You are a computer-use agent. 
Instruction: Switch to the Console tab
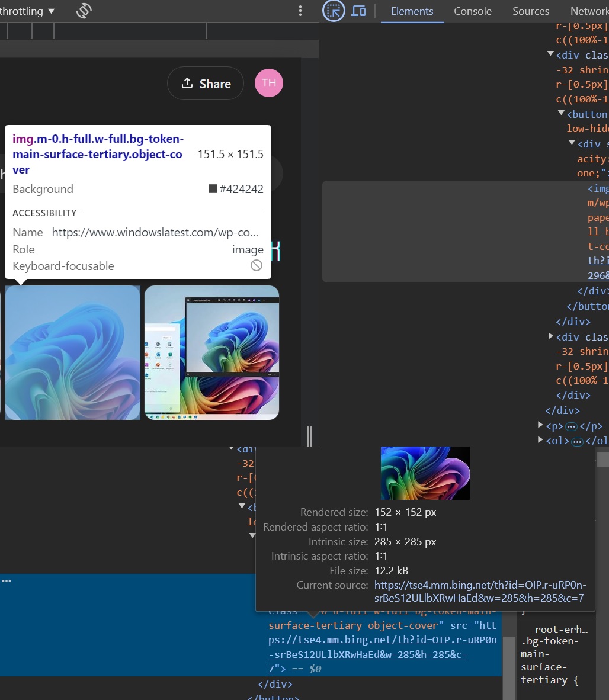pos(472,11)
